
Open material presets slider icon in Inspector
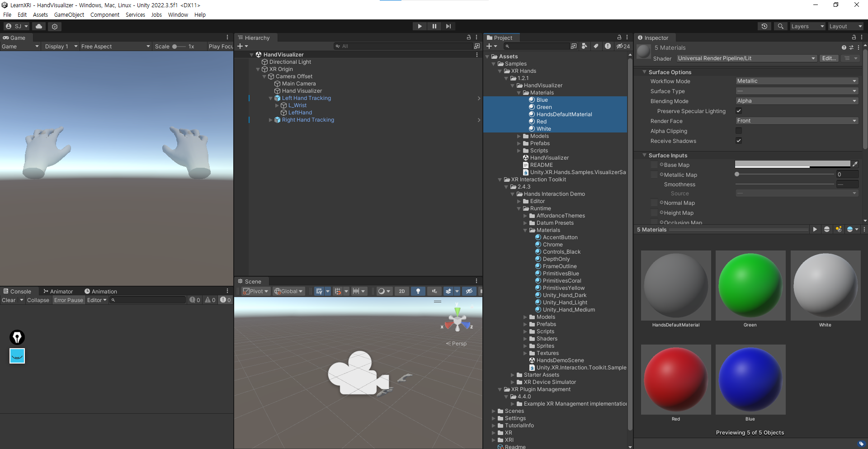tap(851, 47)
